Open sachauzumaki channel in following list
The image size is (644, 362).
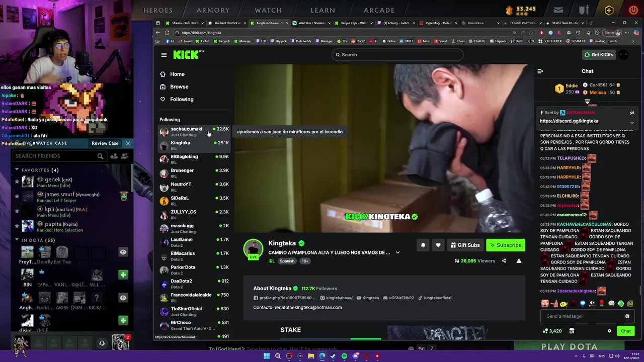[194, 132]
